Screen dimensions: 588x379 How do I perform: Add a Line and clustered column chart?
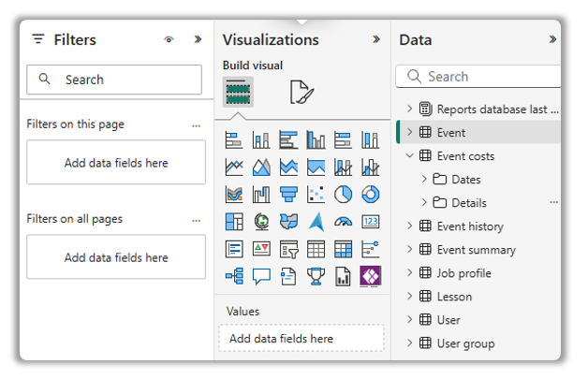[x=370, y=168]
